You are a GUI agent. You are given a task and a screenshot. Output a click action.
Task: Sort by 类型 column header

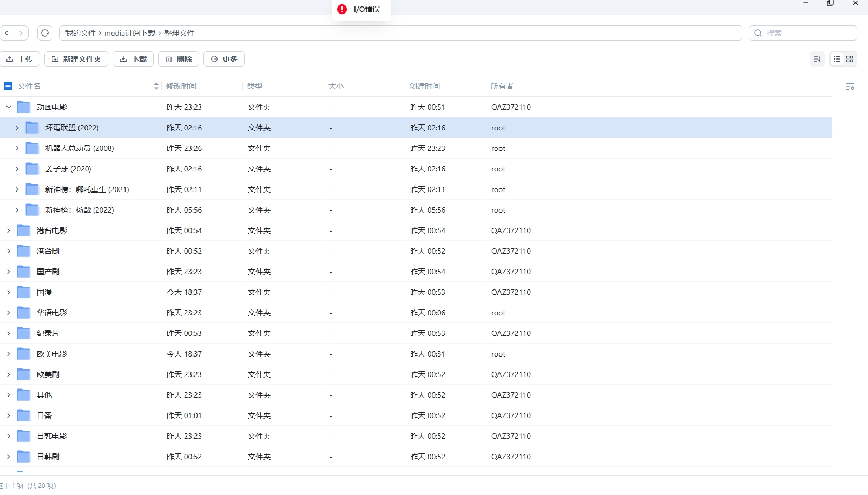[255, 86]
